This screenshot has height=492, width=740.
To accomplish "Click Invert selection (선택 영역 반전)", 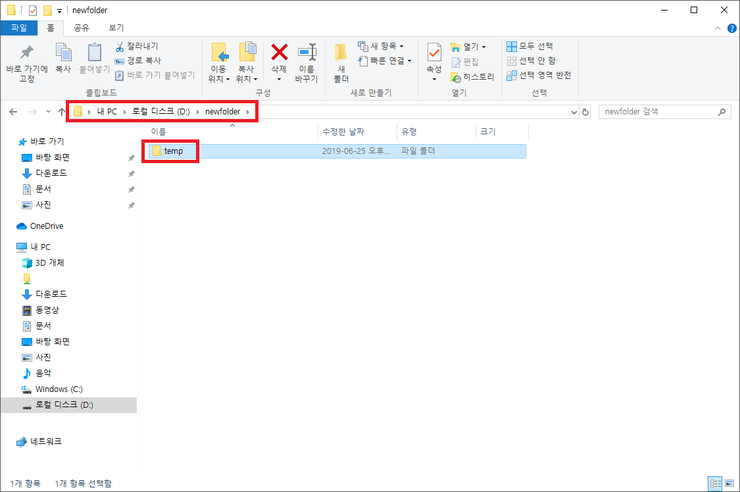I will tap(512, 75).
